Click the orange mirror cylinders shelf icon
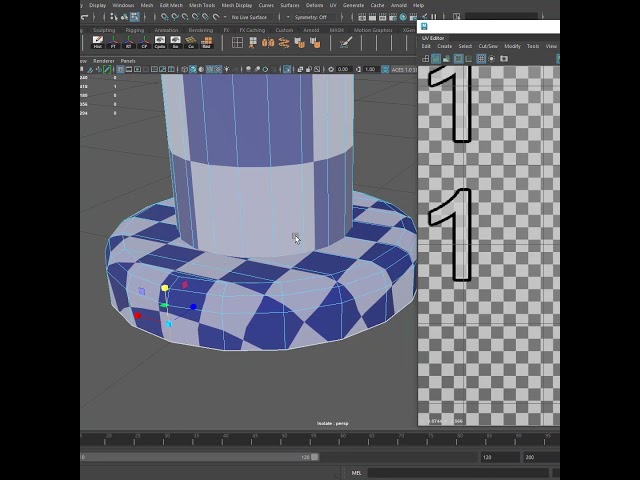The width and height of the screenshot is (640, 480). point(268,42)
